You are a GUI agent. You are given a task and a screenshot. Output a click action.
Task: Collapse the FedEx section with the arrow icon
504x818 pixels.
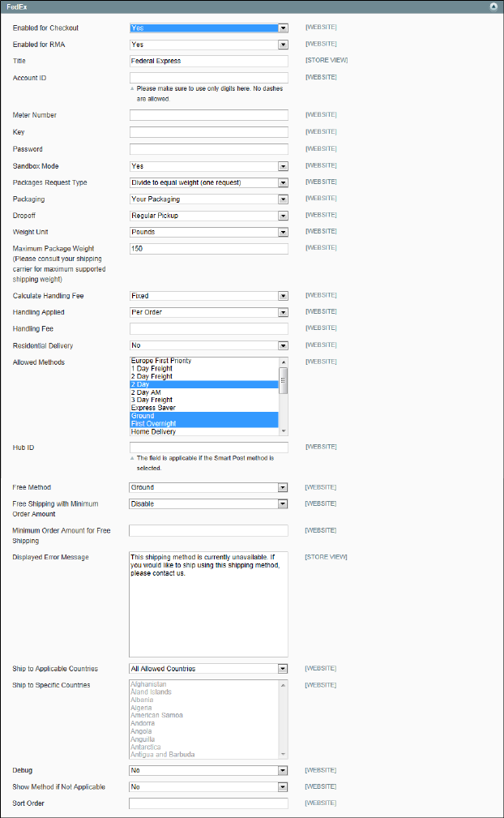[x=493, y=6]
